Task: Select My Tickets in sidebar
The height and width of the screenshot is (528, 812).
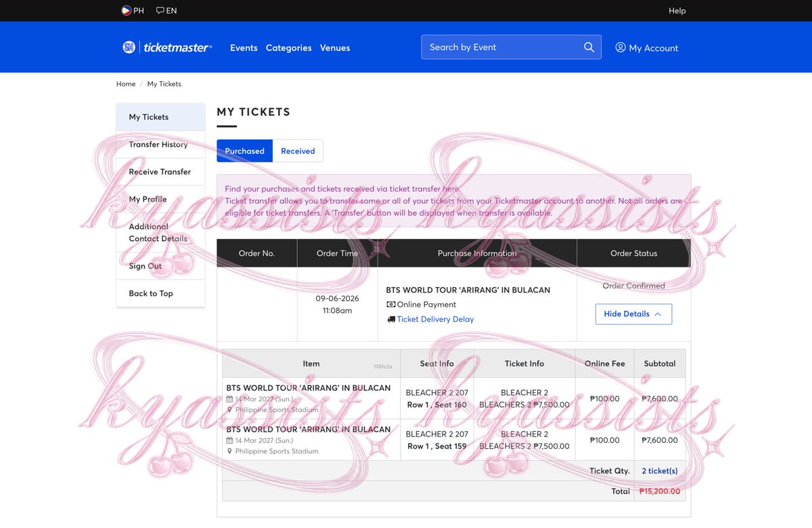Action: click(160, 117)
